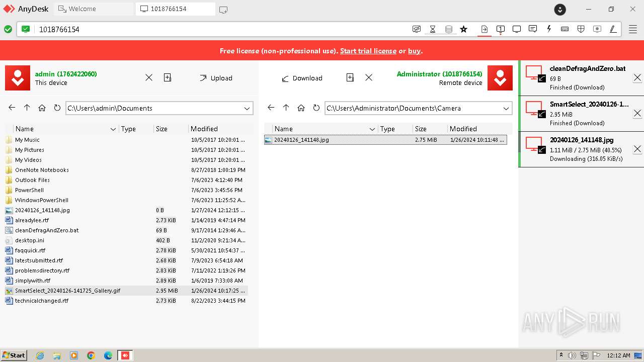Open the chat icon in toolbar

(x=533, y=29)
